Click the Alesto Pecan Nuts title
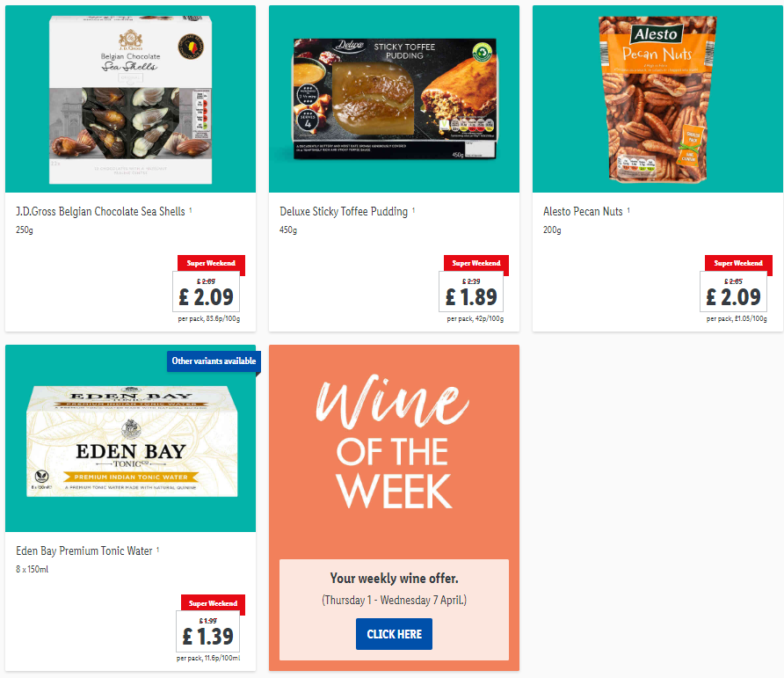The image size is (784, 678). [x=583, y=212]
